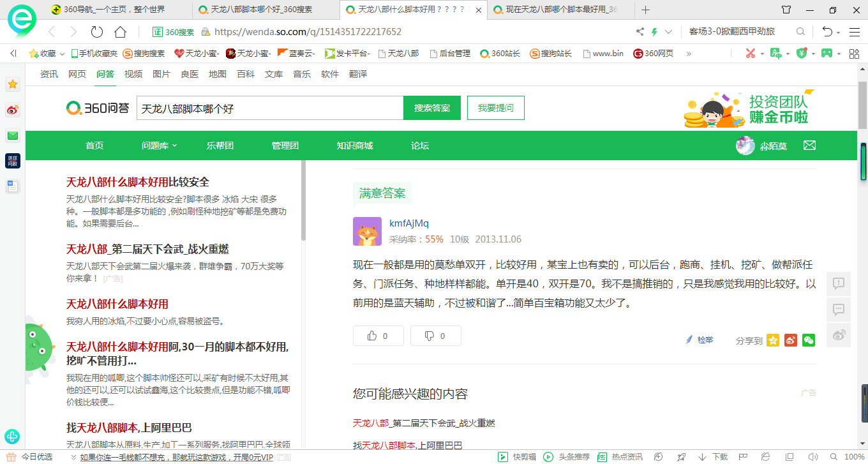This screenshot has height=464, width=868.
Task: Go to browser home page icon
Action: pos(120,32)
